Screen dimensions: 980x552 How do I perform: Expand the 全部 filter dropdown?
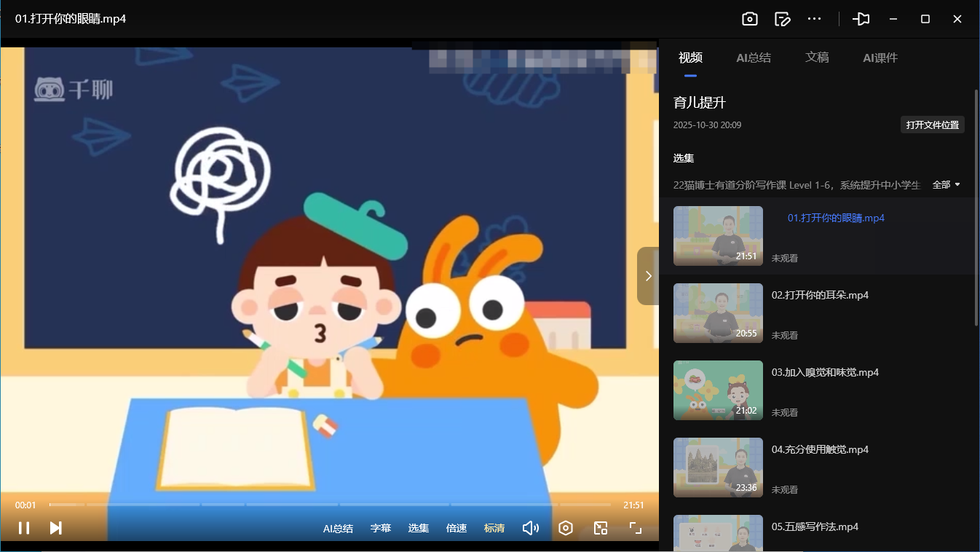947,185
